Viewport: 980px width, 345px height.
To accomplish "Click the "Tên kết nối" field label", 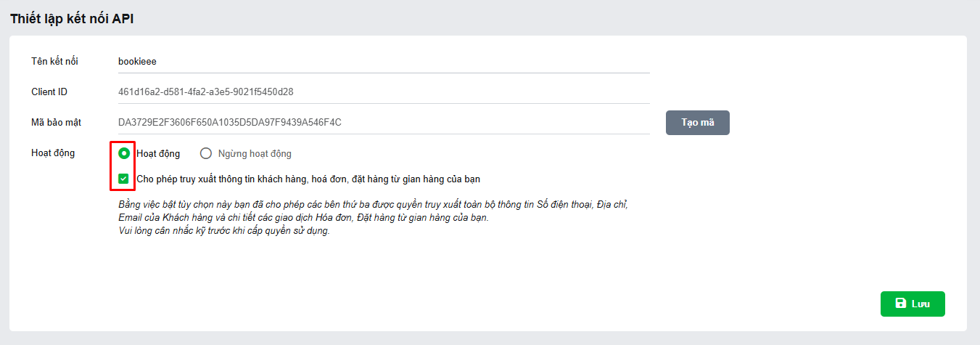I will 54,62.
